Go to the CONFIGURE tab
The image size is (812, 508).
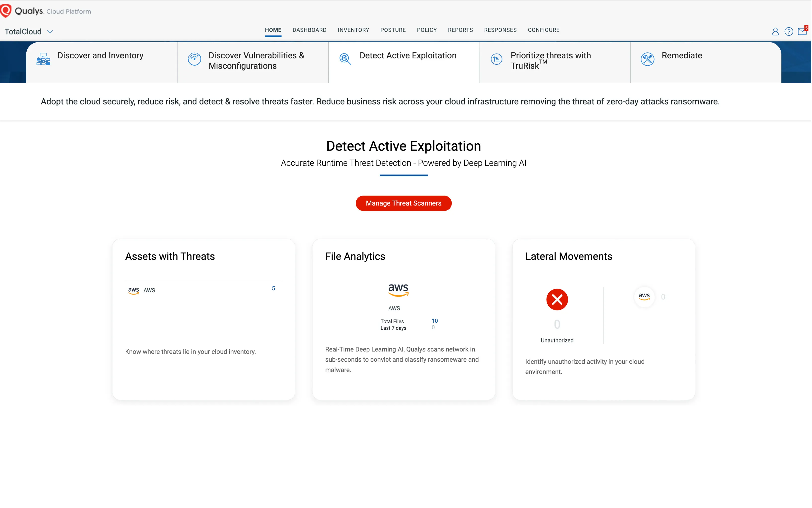coord(543,30)
